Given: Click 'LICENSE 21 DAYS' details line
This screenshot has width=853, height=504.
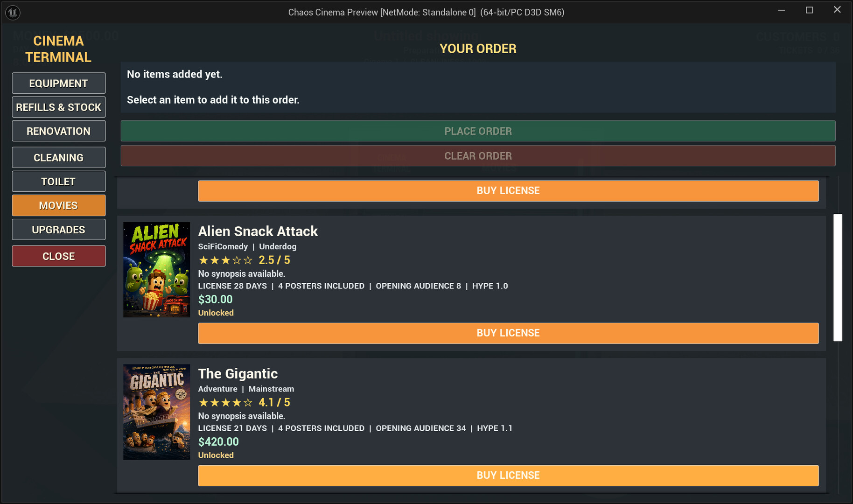Looking at the screenshot, I should (x=356, y=428).
